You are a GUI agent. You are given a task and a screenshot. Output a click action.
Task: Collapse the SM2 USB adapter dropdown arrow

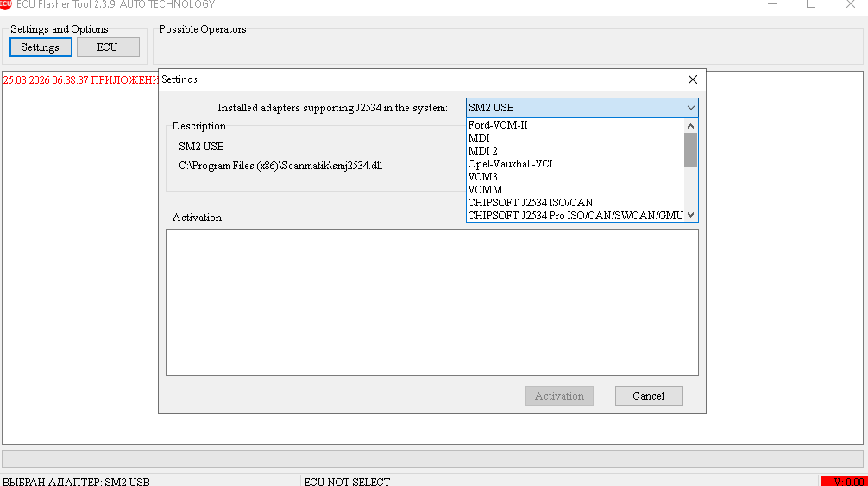pos(690,108)
